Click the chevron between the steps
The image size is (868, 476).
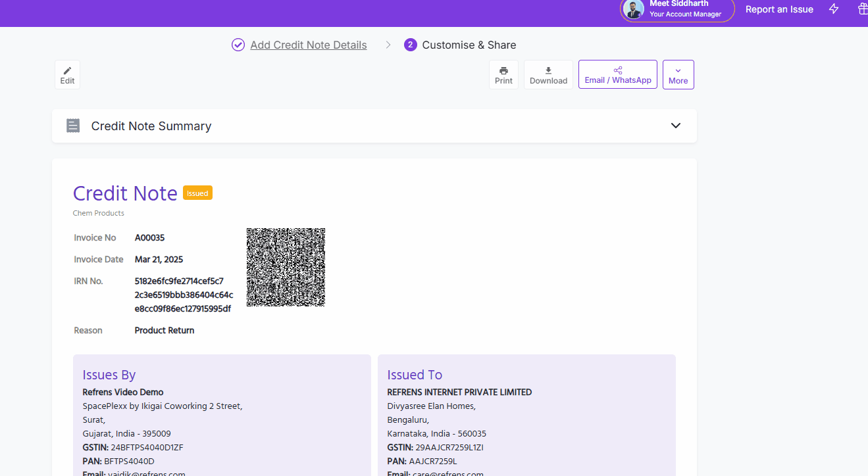tap(388, 45)
